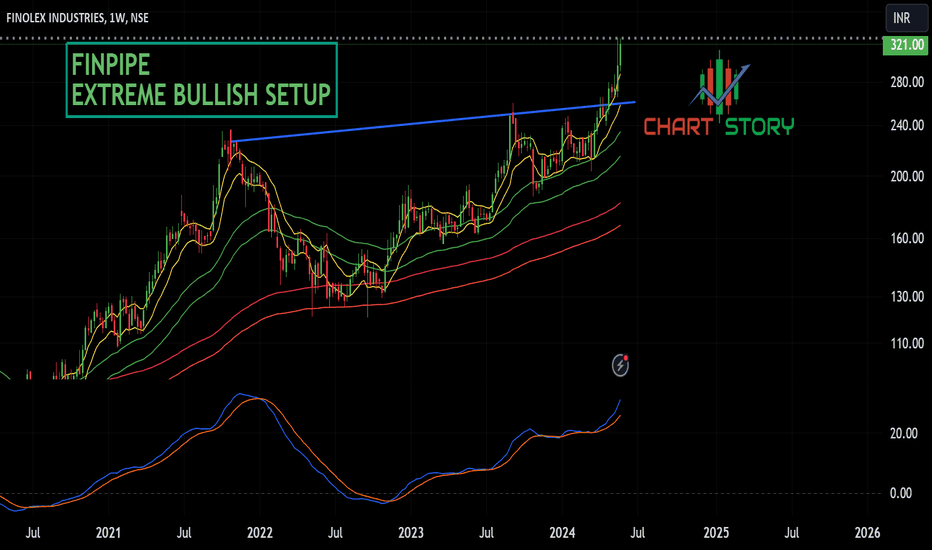This screenshot has width=932, height=550.
Task: Click the 2026 time axis label
Action: tap(867, 532)
